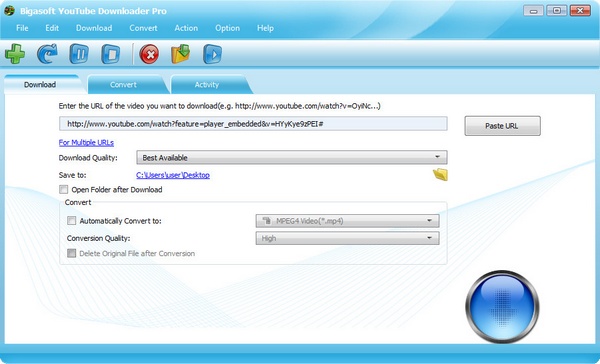
Task: Click the Paste URL button
Action: [502, 126]
